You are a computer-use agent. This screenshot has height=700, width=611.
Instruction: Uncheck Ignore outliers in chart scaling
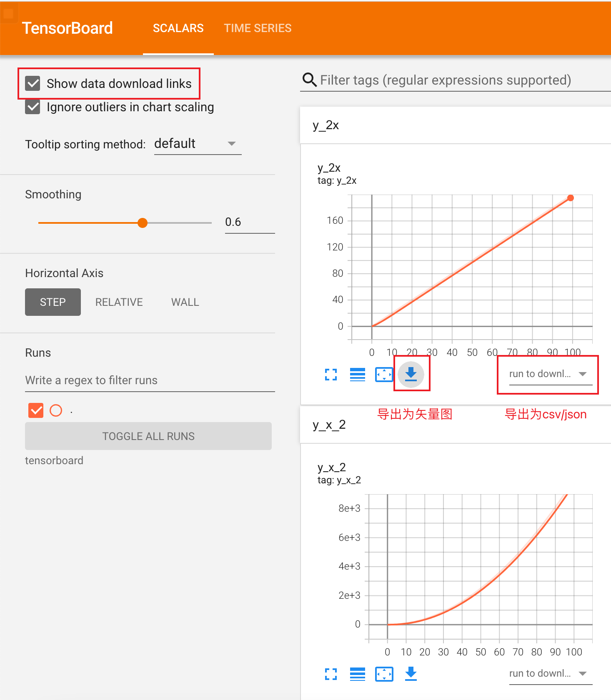pos(33,107)
